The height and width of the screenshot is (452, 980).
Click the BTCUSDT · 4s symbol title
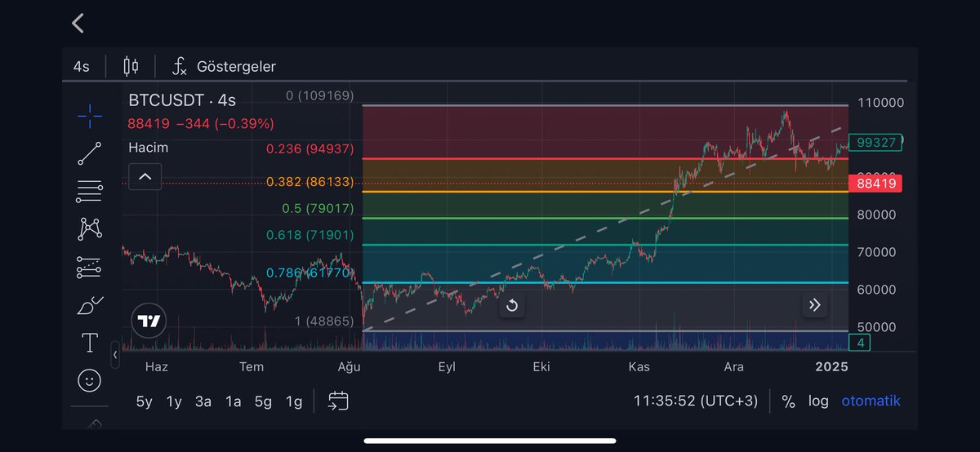[x=182, y=100]
